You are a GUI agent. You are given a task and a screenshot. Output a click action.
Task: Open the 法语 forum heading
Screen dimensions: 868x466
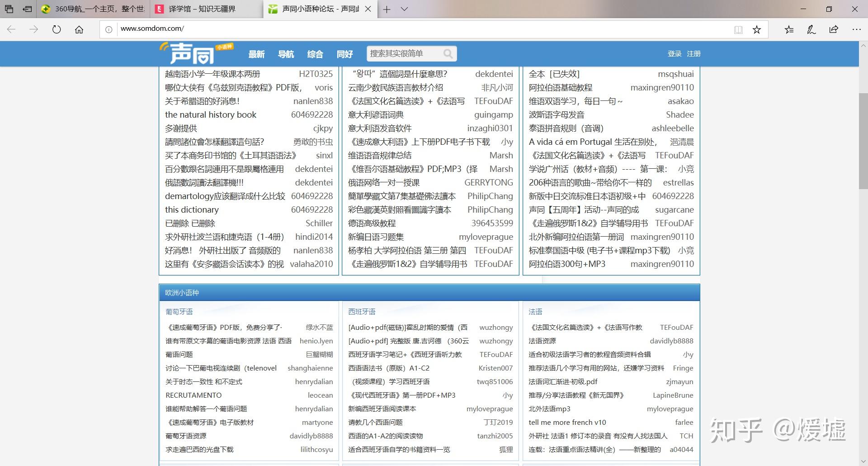(x=535, y=312)
